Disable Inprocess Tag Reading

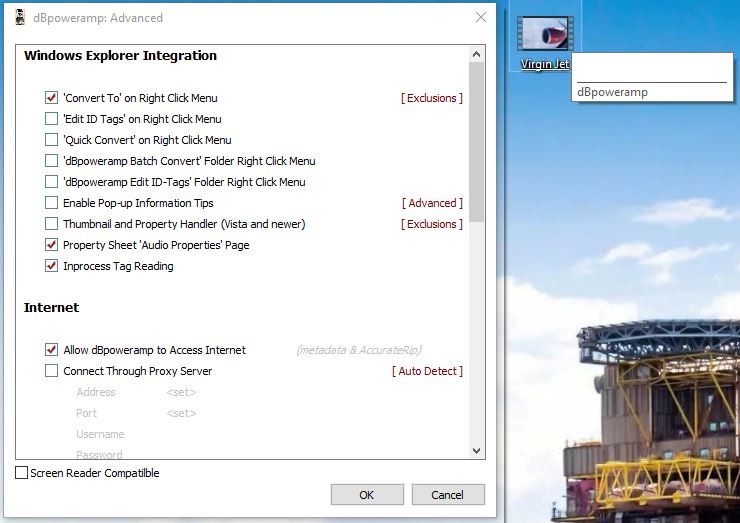point(52,266)
